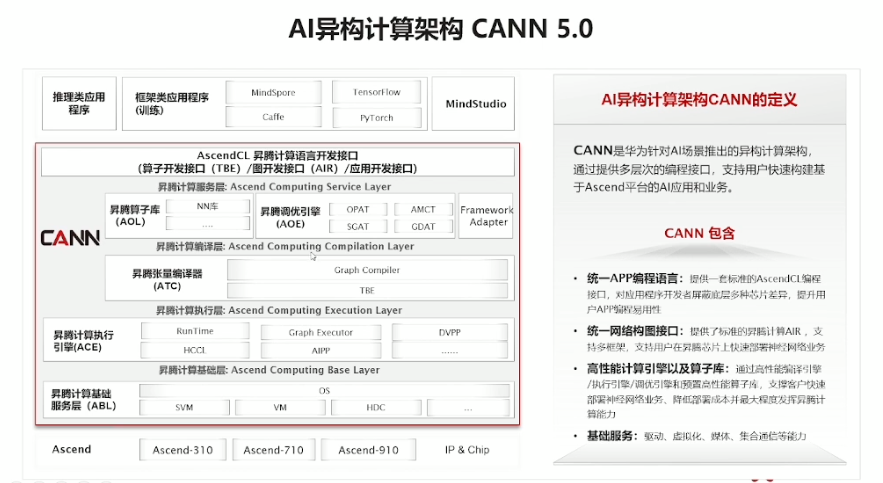Click the Framework Adapter box

(486, 216)
